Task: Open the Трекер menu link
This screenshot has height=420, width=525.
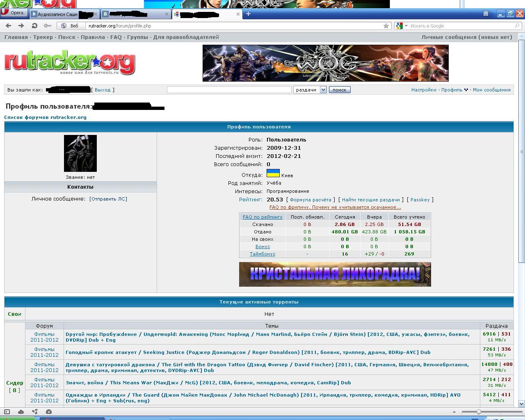Action: (43, 37)
